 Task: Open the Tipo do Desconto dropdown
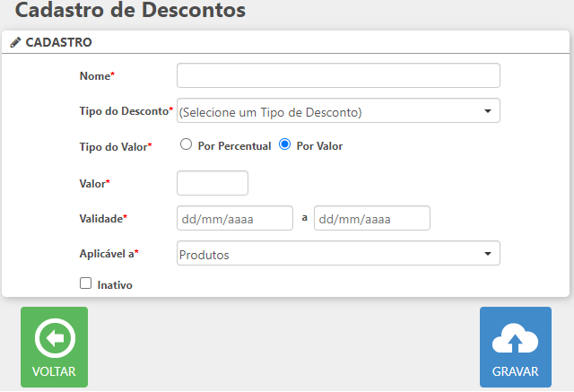[x=338, y=111]
